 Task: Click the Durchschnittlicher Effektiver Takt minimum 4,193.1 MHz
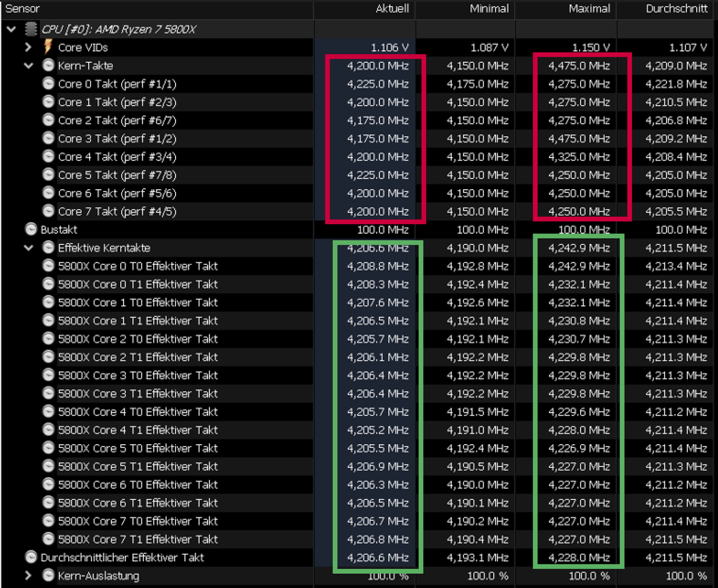(477, 557)
